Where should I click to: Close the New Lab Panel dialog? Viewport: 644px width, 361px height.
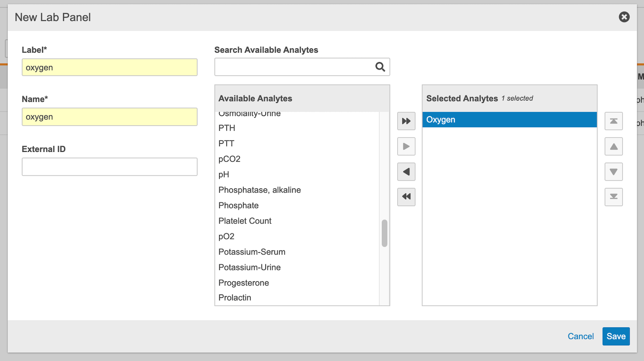tap(624, 17)
